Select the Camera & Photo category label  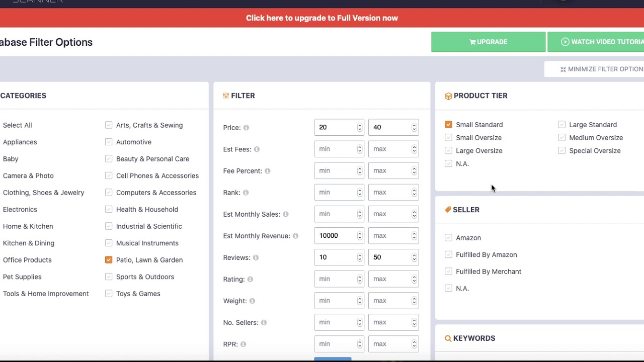pos(28,175)
